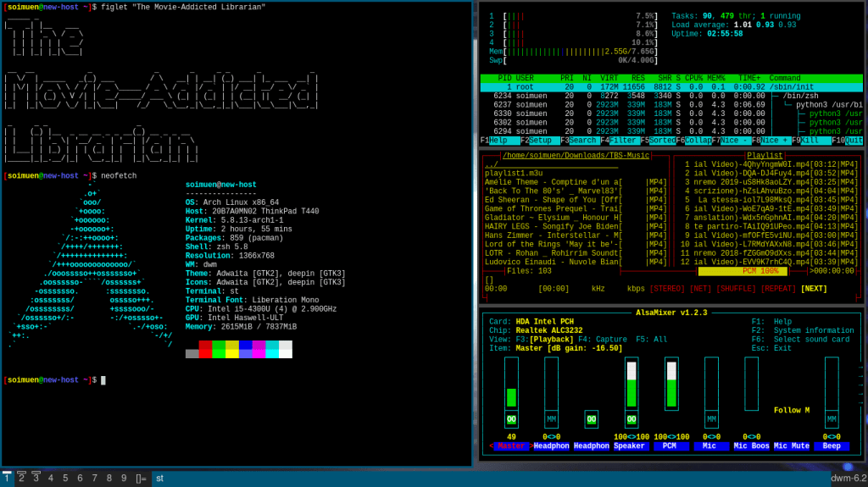
Task: Toggle mute box under Speaker channel
Action: 632,419
